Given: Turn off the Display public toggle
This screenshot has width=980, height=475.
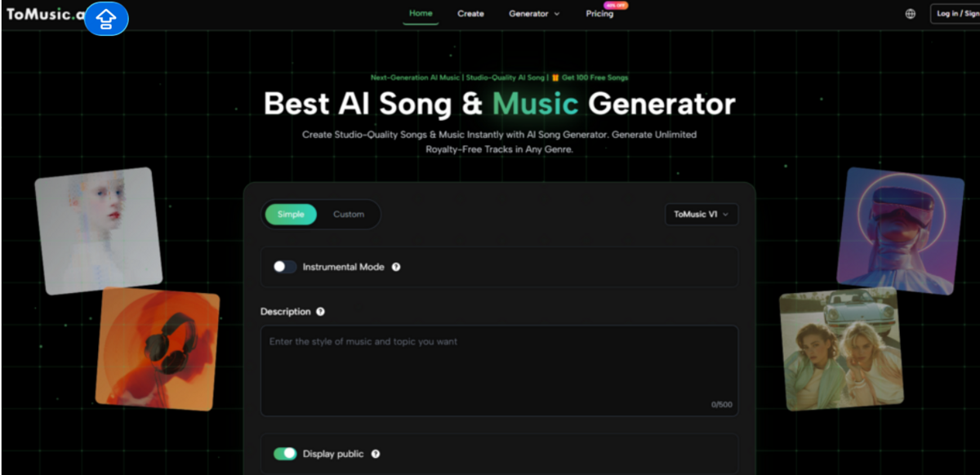Looking at the screenshot, I should (x=285, y=454).
